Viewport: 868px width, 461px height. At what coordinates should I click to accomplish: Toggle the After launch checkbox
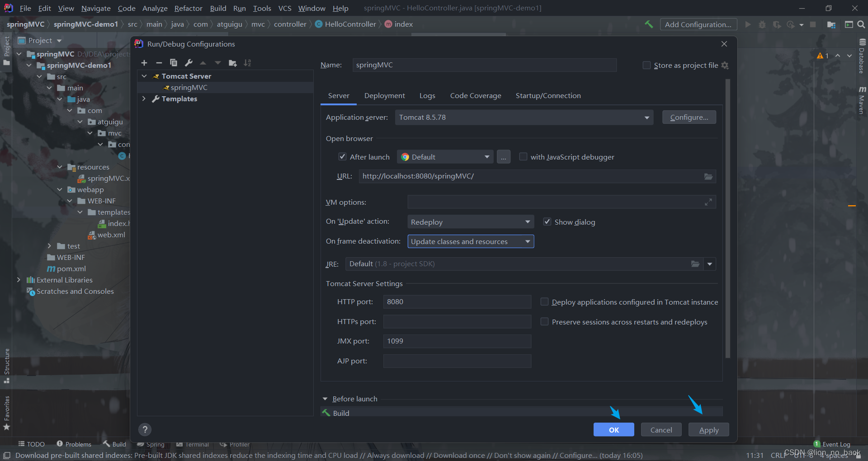[x=342, y=157]
